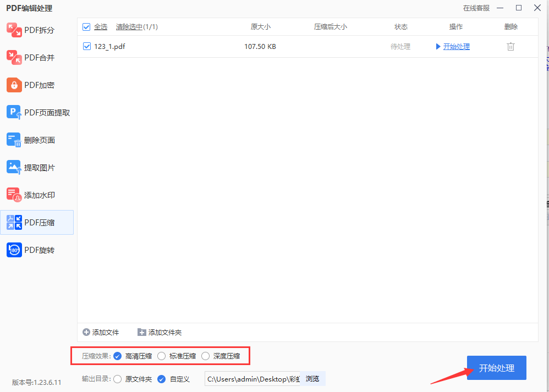Close the PDF编辑处理 window

pyautogui.click(x=537, y=8)
